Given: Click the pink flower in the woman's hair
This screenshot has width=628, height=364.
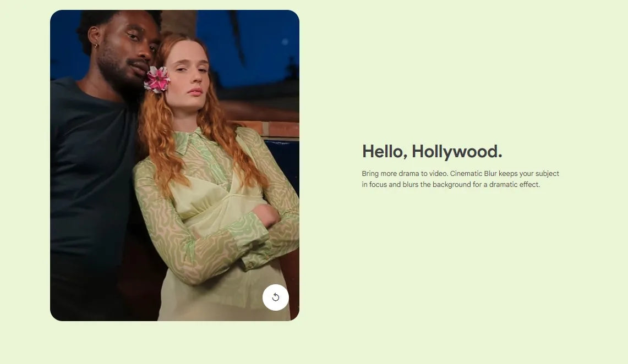Looking at the screenshot, I should pyautogui.click(x=157, y=79).
